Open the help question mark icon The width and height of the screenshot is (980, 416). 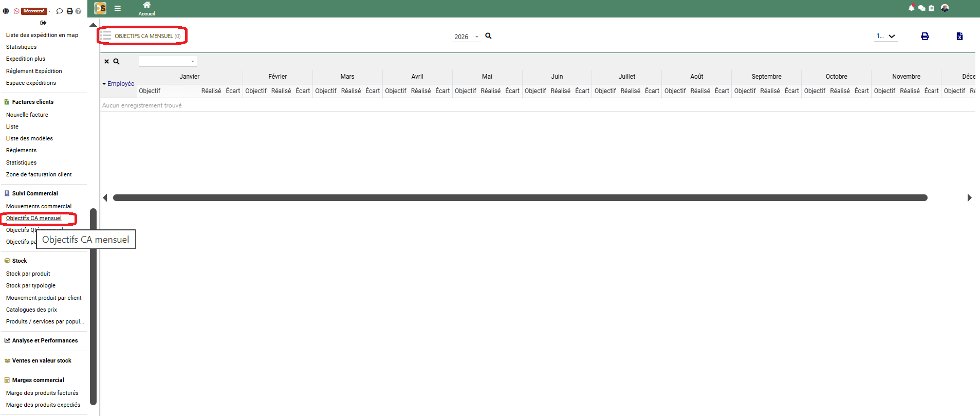click(79, 11)
